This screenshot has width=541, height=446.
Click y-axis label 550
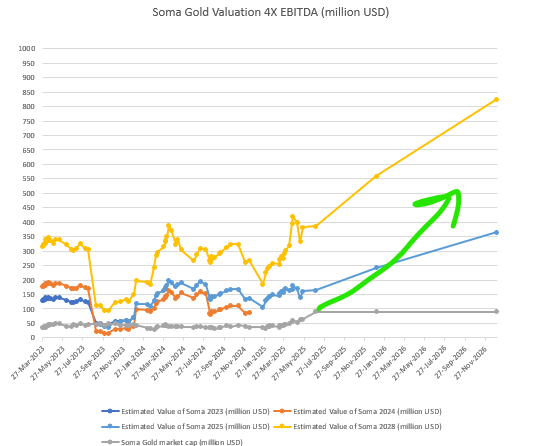[x=29, y=179]
